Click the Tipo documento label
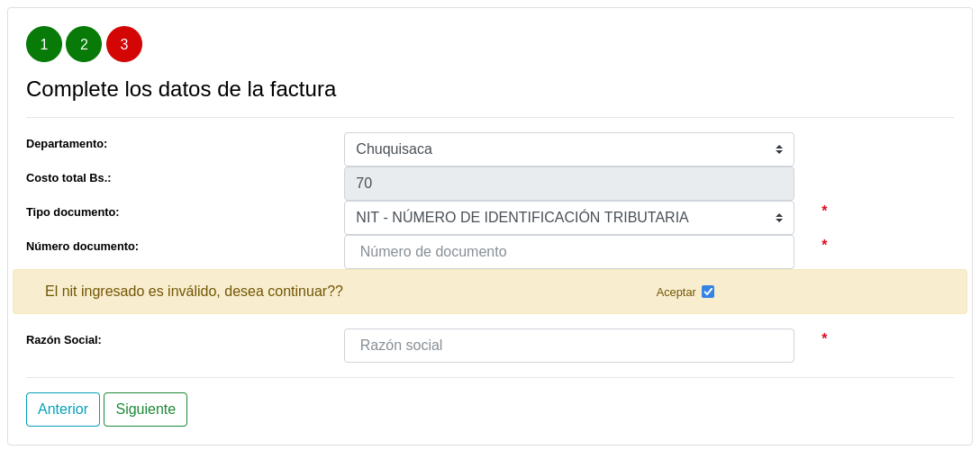Viewport: 980px width, 450px height. 72,212
